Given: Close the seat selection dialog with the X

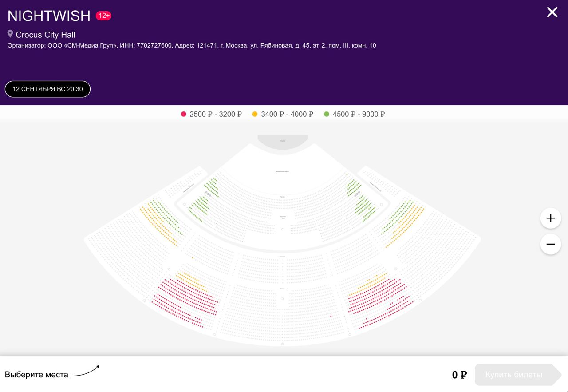Looking at the screenshot, I should pos(552,12).
